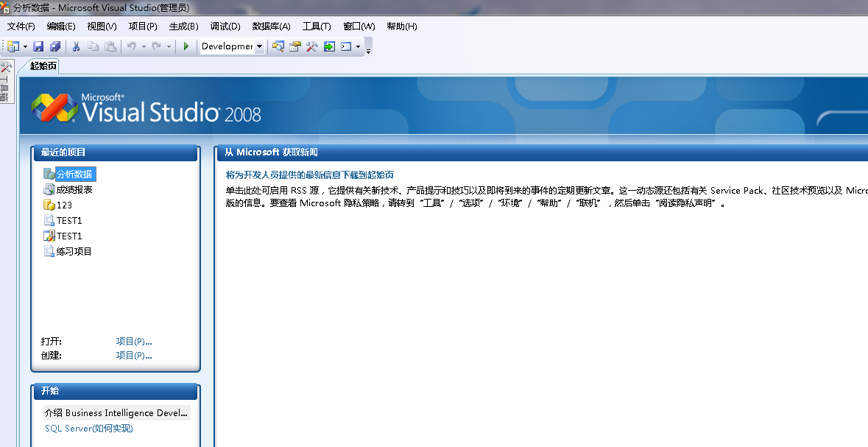
Task: Select 介绍 Business Intelligence Devel... item
Action: click(116, 412)
